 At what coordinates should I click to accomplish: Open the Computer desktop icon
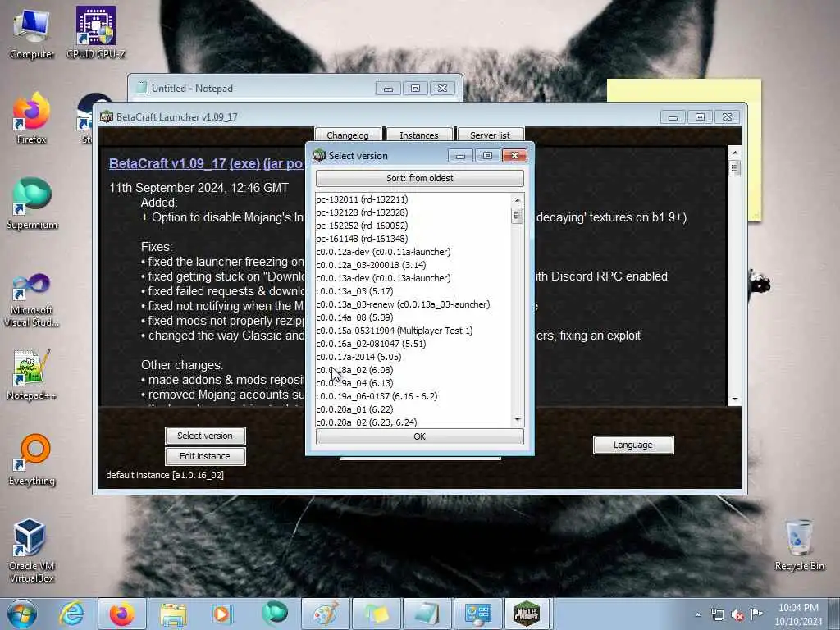tap(32, 34)
